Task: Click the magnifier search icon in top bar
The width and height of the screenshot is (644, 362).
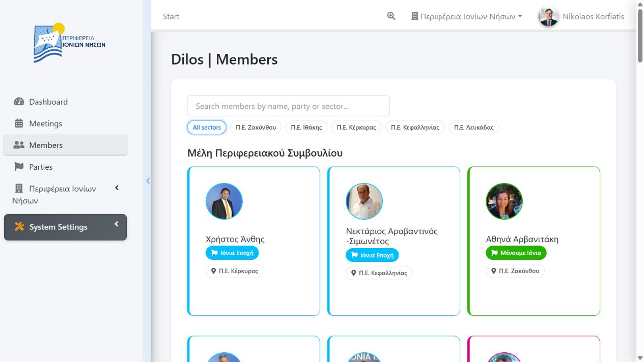Action: (391, 16)
